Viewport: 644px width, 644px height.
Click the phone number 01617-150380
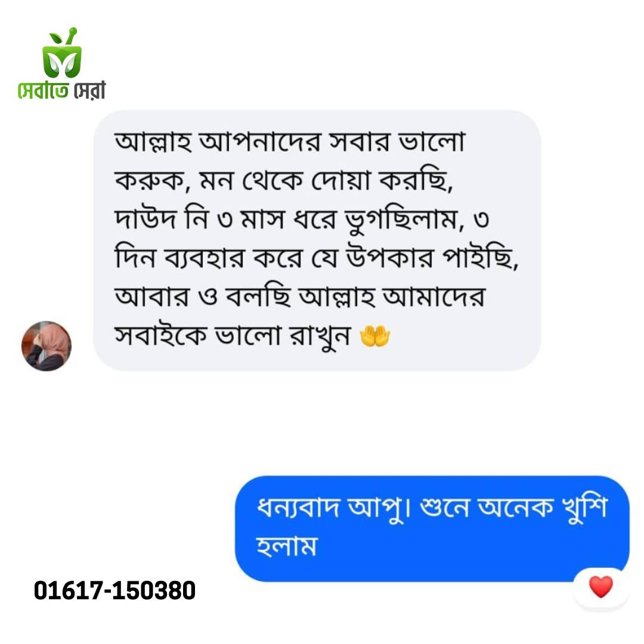pyautogui.click(x=114, y=590)
